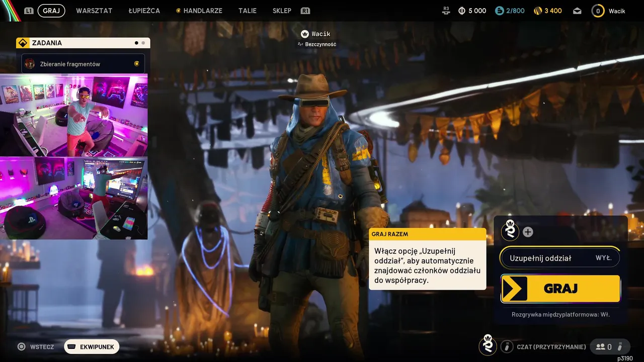Click the GRAJ RAZEM tooltip header
The image size is (644, 362).
pos(428,234)
